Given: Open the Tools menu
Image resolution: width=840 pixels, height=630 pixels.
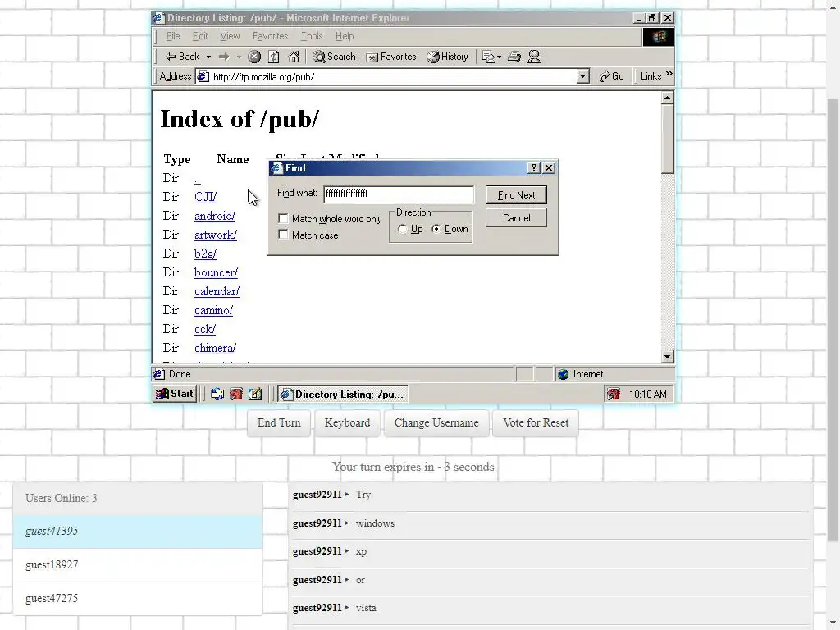Looking at the screenshot, I should click(x=312, y=36).
